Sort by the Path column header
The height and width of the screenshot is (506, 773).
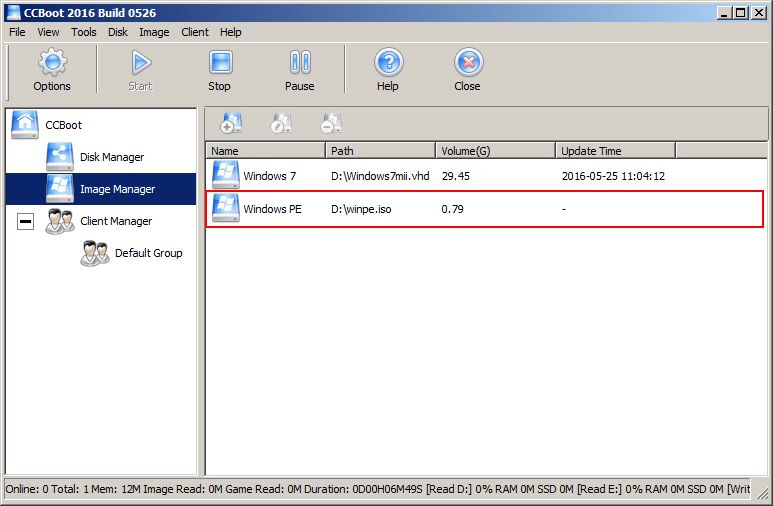tap(381, 150)
